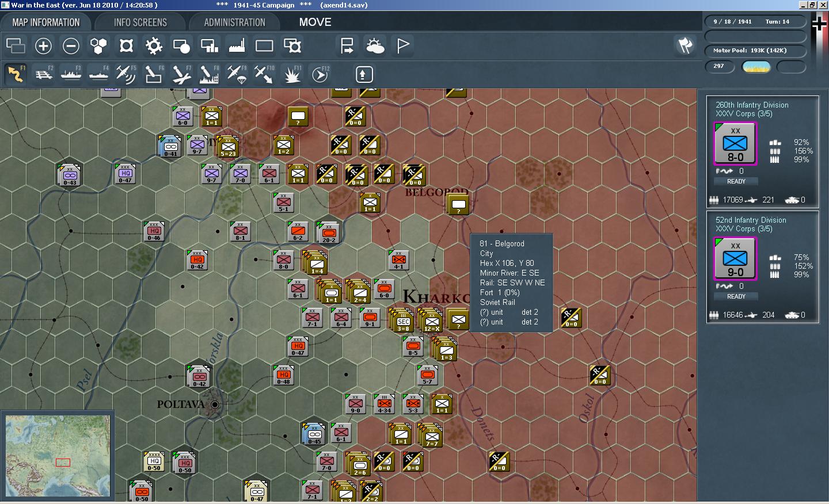The width and height of the screenshot is (829, 504).
Task: Click the double white flags icon
Action: [x=685, y=45]
